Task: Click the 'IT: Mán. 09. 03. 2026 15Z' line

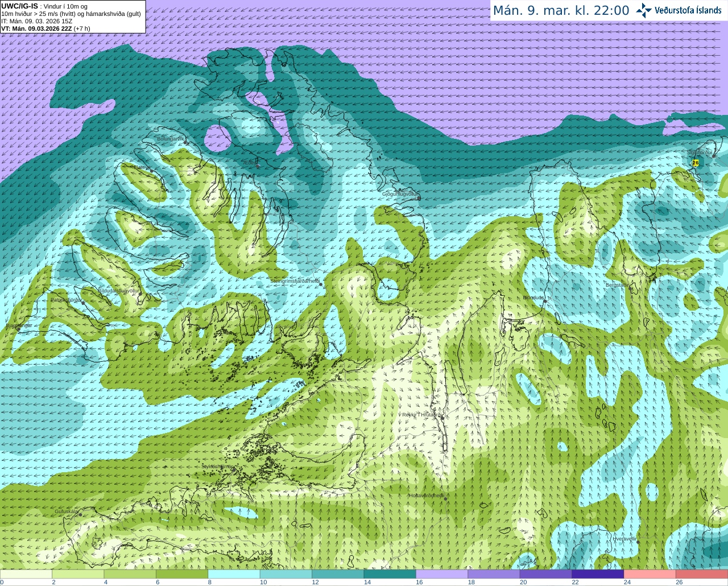Action: tap(37, 21)
